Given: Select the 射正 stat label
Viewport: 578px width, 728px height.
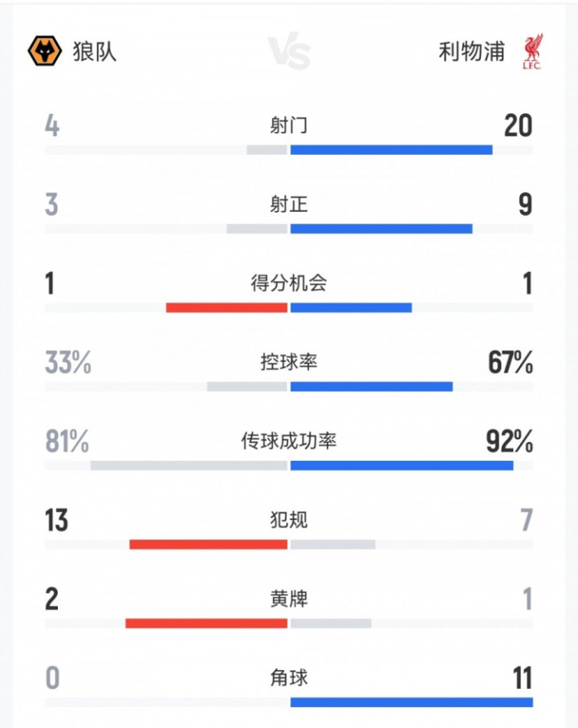Looking at the screenshot, I should click(289, 204).
